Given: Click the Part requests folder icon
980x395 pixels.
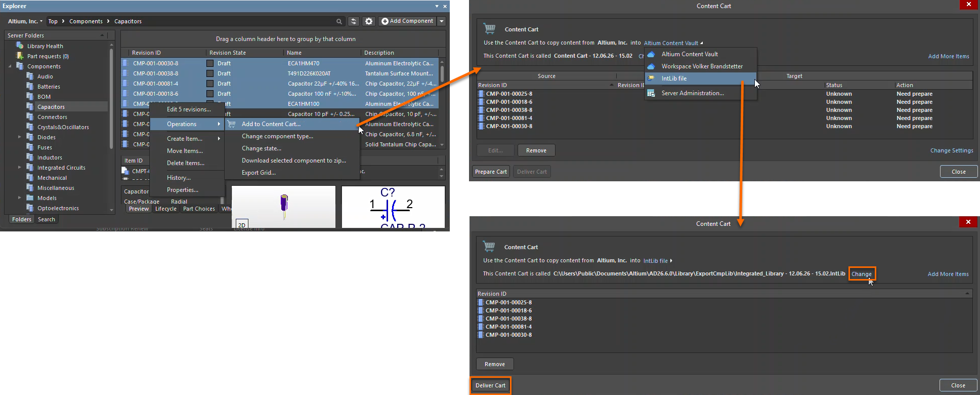Looking at the screenshot, I should pyautogui.click(x=20, y=56).
